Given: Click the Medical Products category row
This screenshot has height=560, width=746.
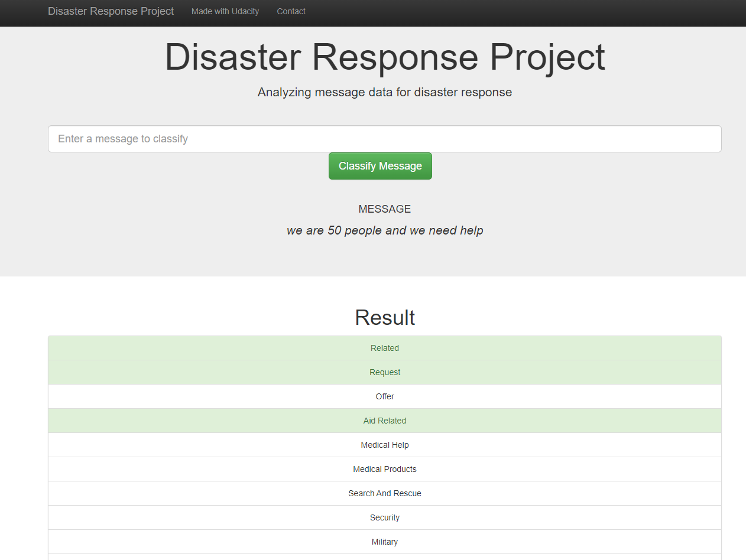Looking at the screenshot, I should click(x=385, y=469).
